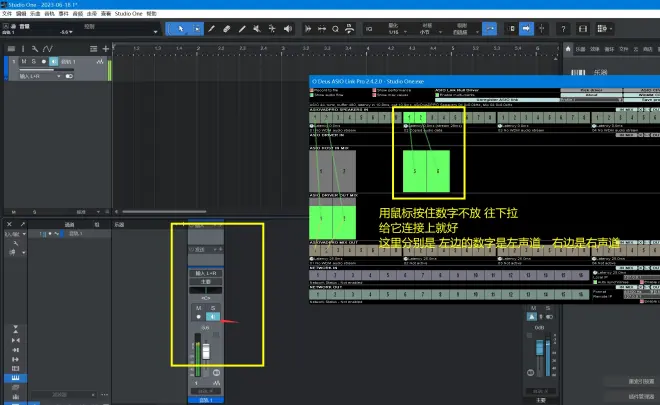Move mixer channel 1 volume fader
Viewport: 660px width, 405px height.
click(206, 352)
